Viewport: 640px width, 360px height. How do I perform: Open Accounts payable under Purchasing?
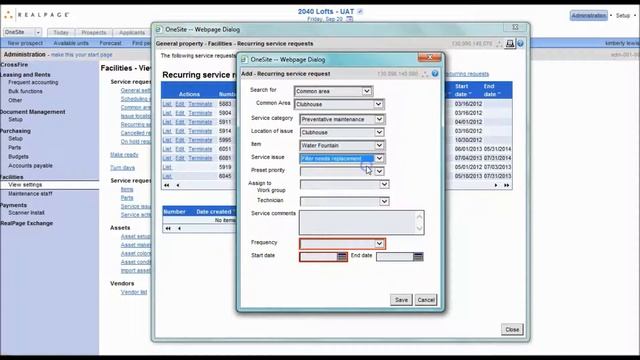[30, 166]
